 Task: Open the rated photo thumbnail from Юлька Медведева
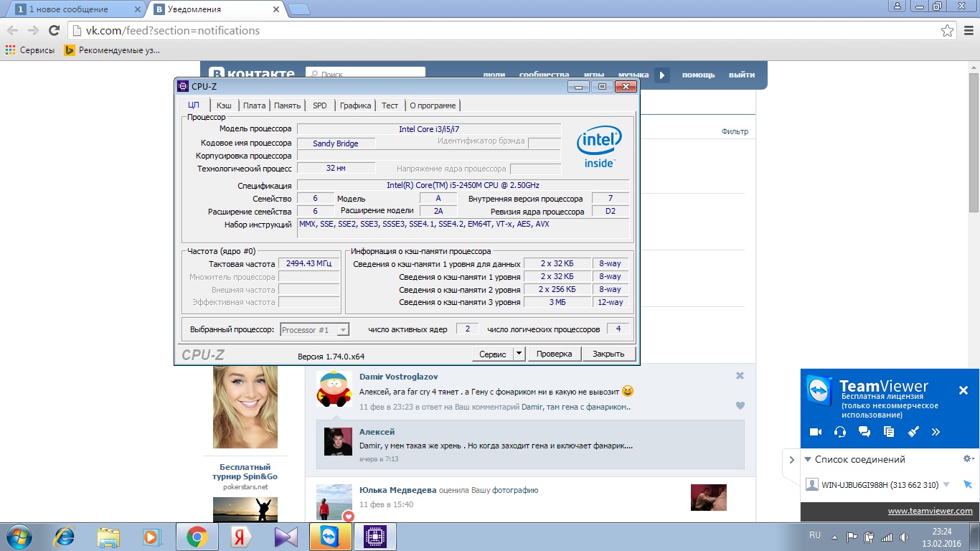tap(709, 498)
